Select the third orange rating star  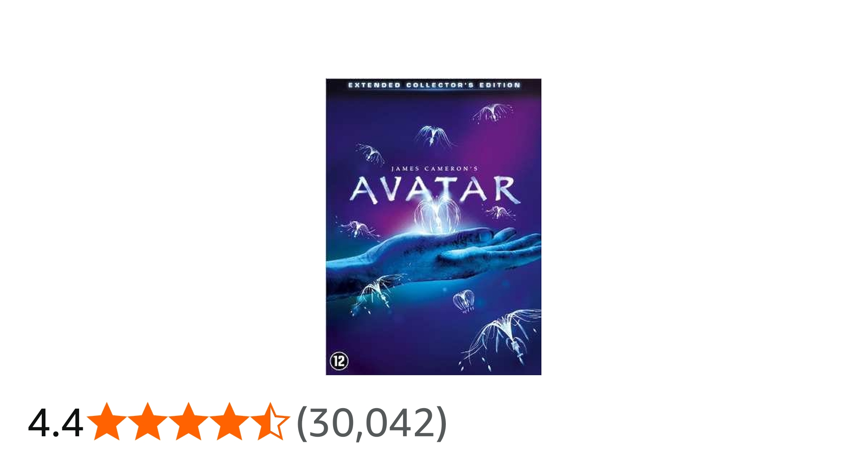point(188,422)
